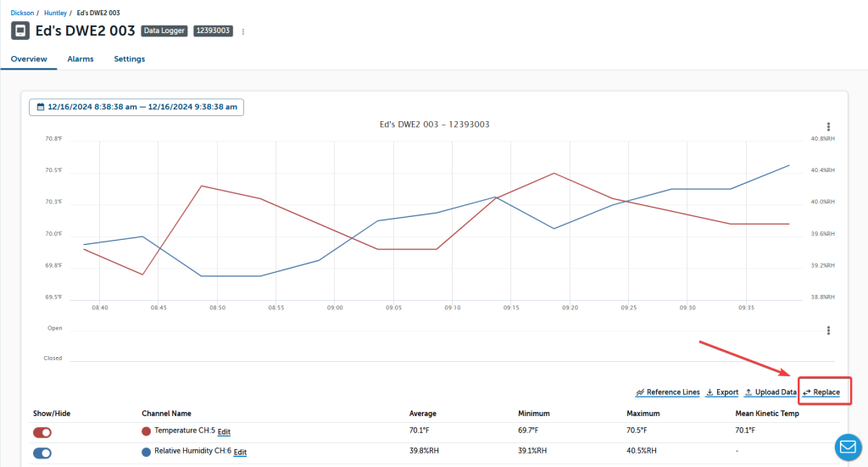Toggle Relative Humidity CH:6 visibility switch

coord(42,453)
